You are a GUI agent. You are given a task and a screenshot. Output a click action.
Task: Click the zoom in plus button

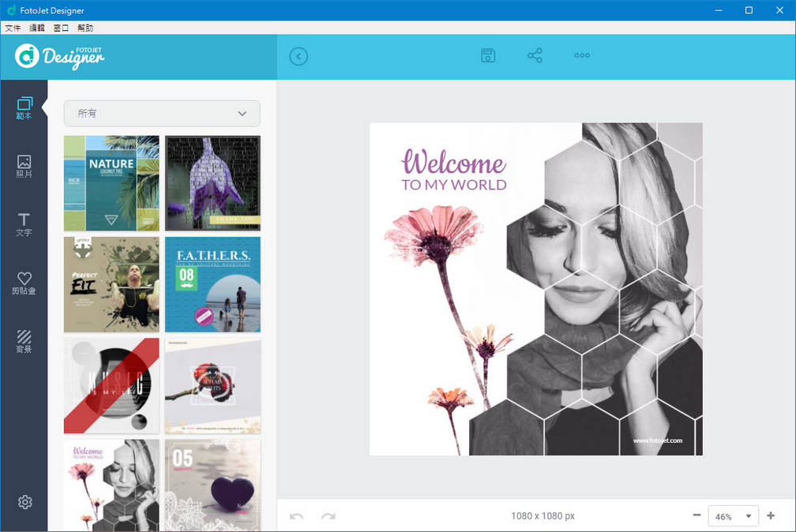(x=771, y=515)
